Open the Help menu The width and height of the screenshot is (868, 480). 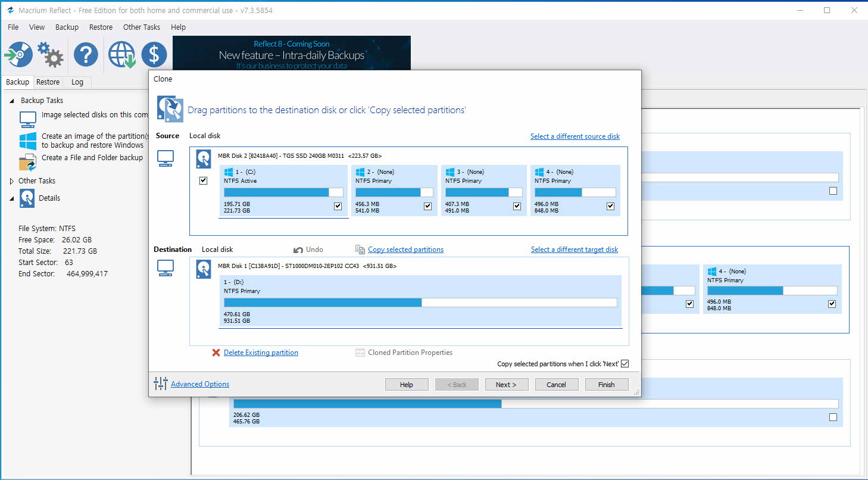point(178,27)
